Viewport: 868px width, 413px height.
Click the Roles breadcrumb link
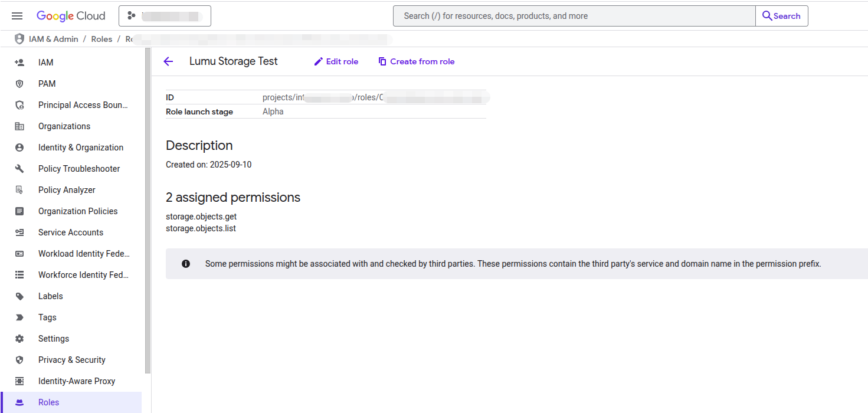pyautogui.click(x=101, y=39)
